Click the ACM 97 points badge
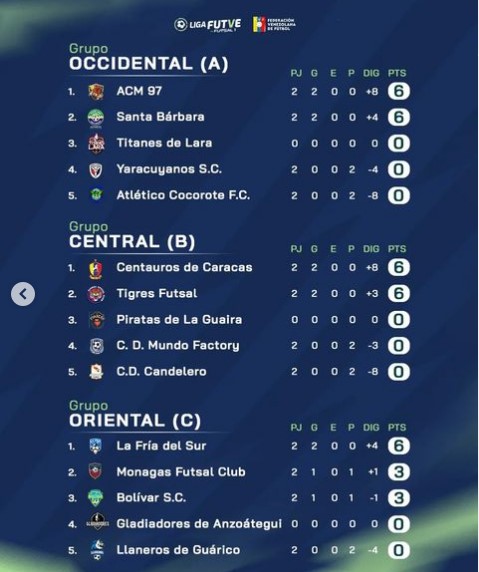 pos(398,91)
